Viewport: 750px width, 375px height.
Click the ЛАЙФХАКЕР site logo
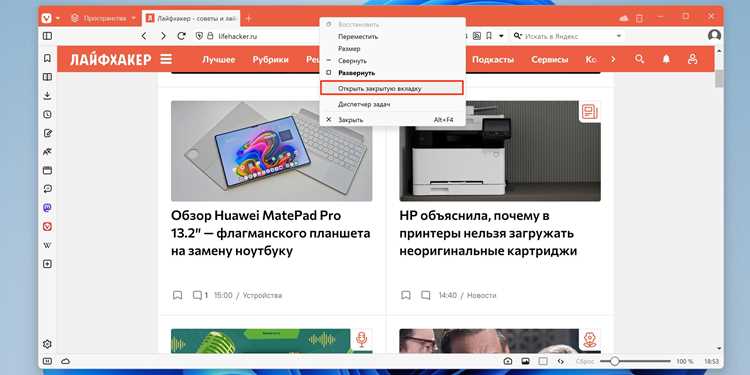point(110,59)
